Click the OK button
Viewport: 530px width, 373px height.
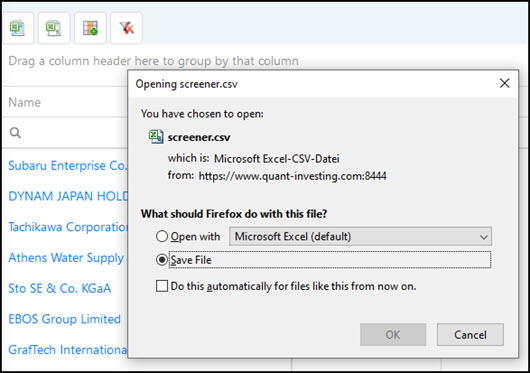(393, 334)
